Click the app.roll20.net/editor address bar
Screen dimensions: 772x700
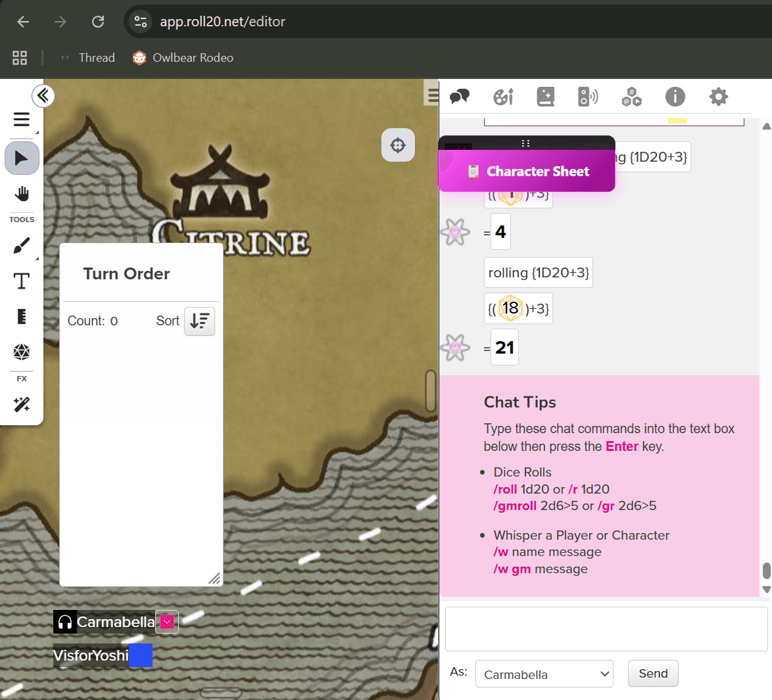(x=222, y=22)
